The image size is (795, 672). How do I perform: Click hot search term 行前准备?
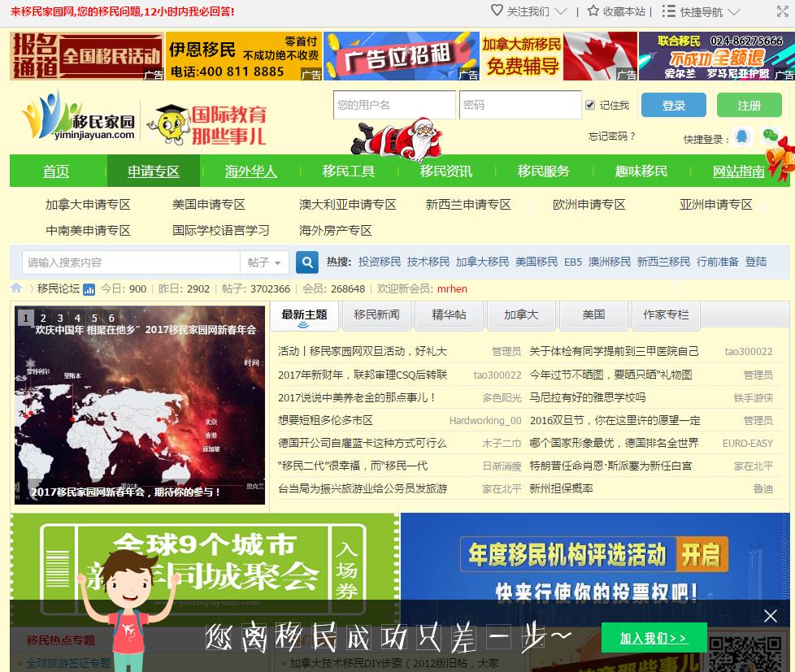(x=718, y=262)
